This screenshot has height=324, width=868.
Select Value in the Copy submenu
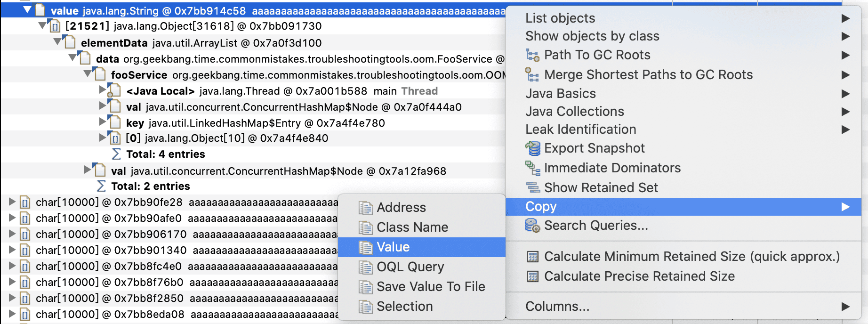[x=393, y=247]
